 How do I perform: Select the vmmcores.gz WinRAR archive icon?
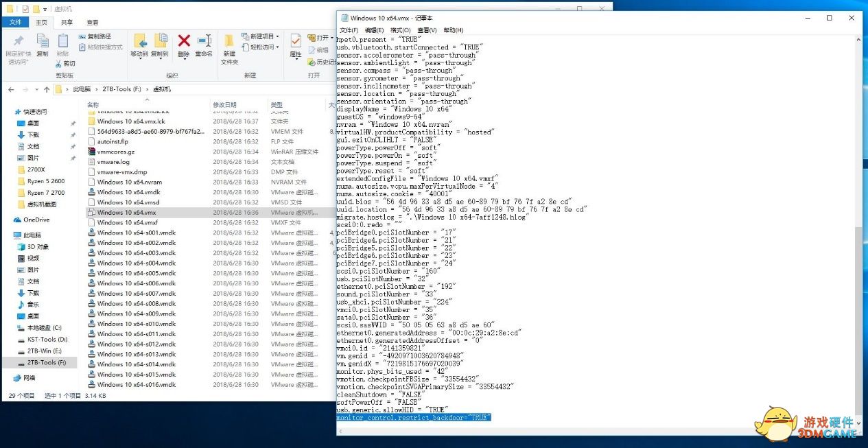point(91,152)
